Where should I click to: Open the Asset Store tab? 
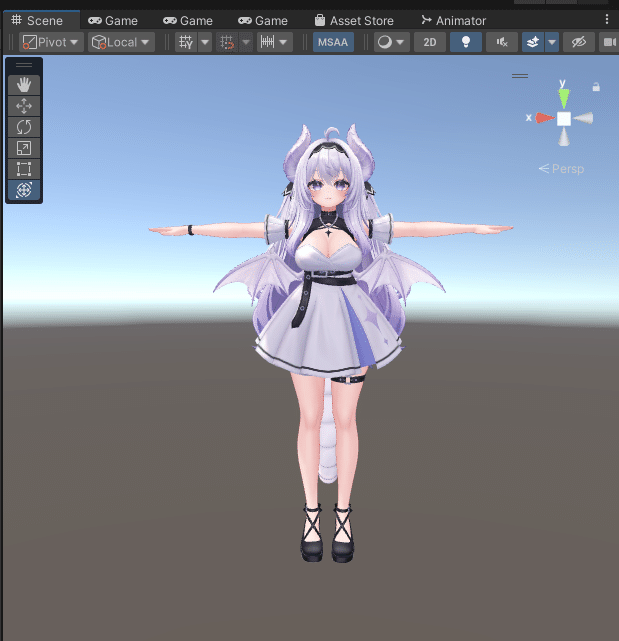pyautogui.click(x=354, y=20)
